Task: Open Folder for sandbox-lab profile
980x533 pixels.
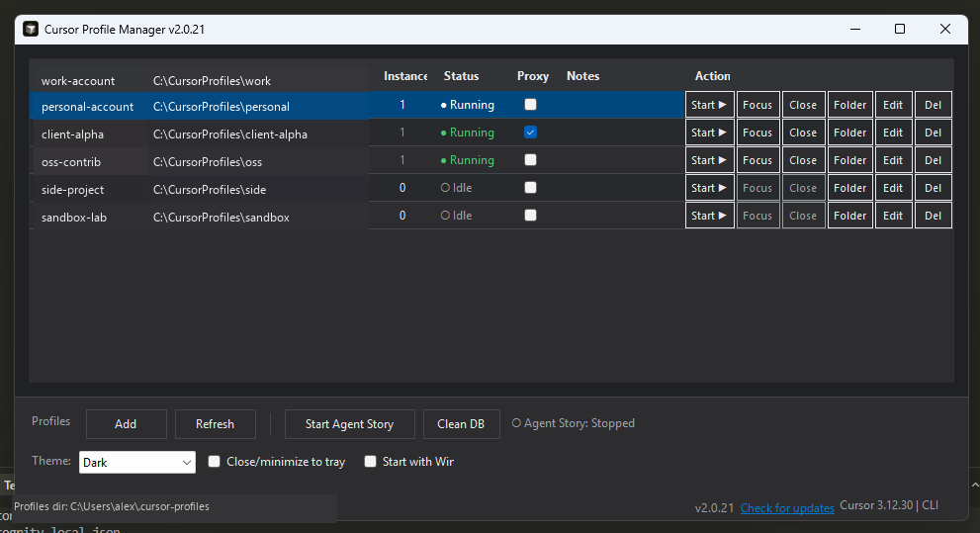Action: [x=850, y=216]
